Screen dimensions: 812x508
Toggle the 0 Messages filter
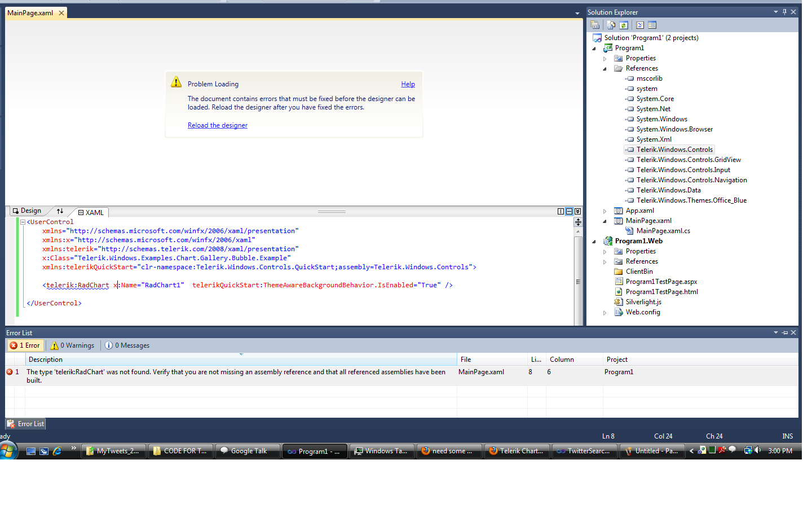[x=127, y=345]
